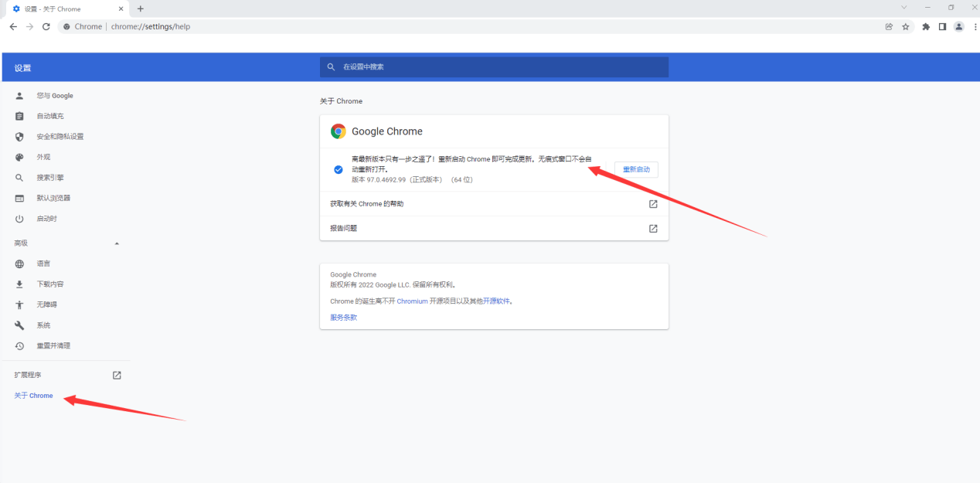Open 获取有关 Chrome 的帮助 link row

click(x=494, y=204)
